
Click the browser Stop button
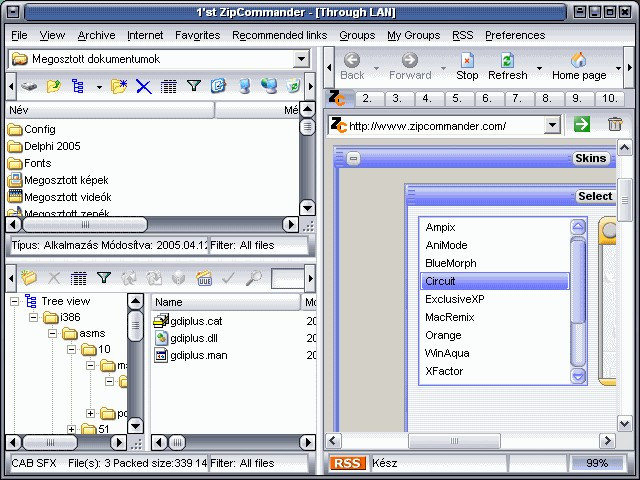(x=467, y=67)
